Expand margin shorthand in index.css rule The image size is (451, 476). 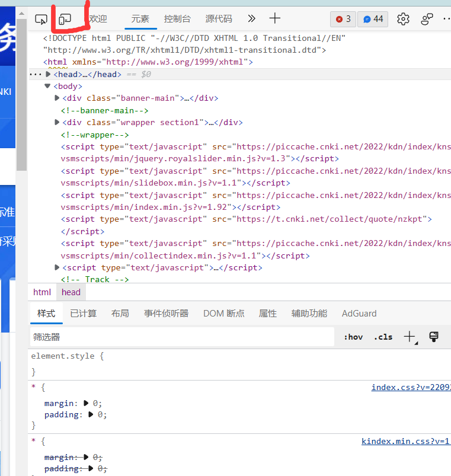pyautogui.click(x=86, y=403)
